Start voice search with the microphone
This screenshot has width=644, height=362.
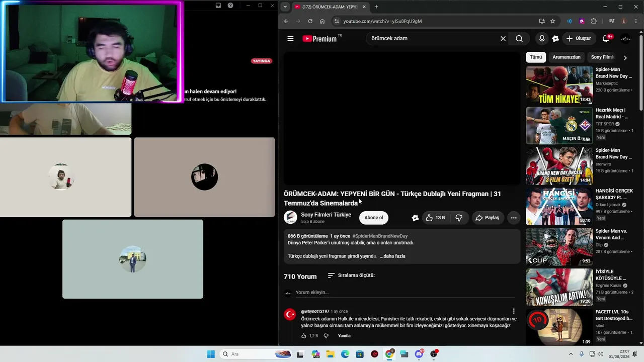coord(542,39)
